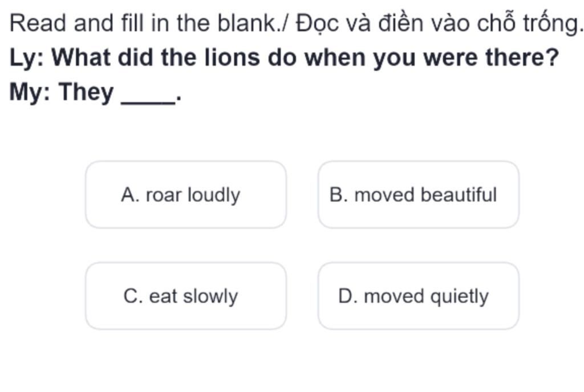Click the word "They" in My's reply
The image size is (584, 392).
coord(86,92)
